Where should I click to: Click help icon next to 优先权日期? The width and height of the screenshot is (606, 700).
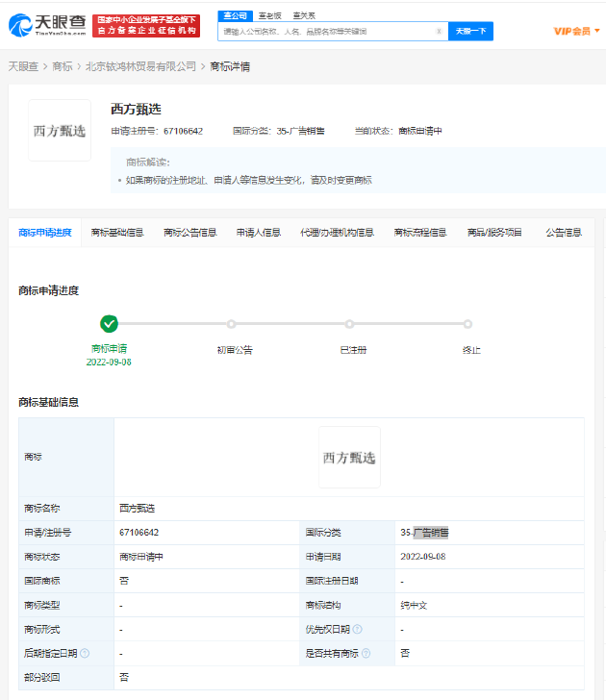(x=357, y=629)
